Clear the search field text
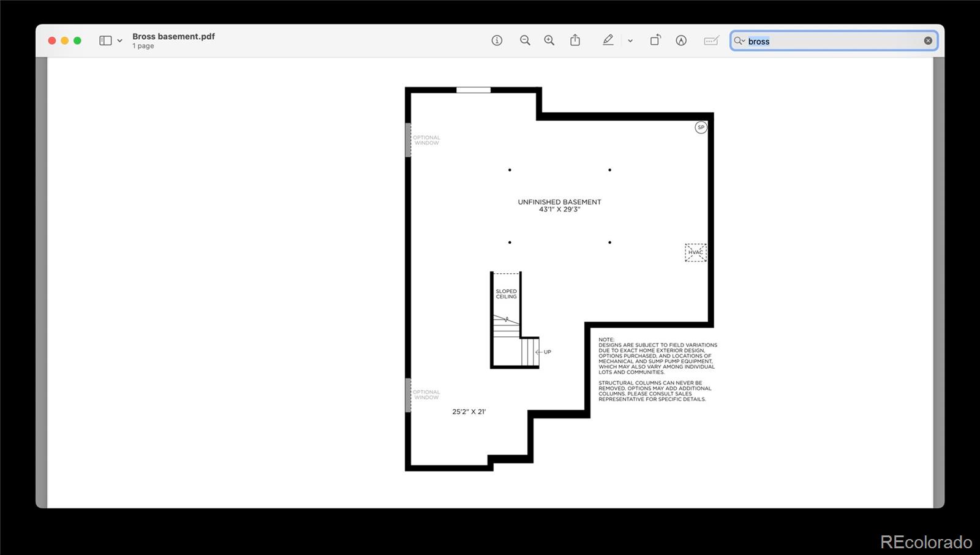 (x=928, y=41)
